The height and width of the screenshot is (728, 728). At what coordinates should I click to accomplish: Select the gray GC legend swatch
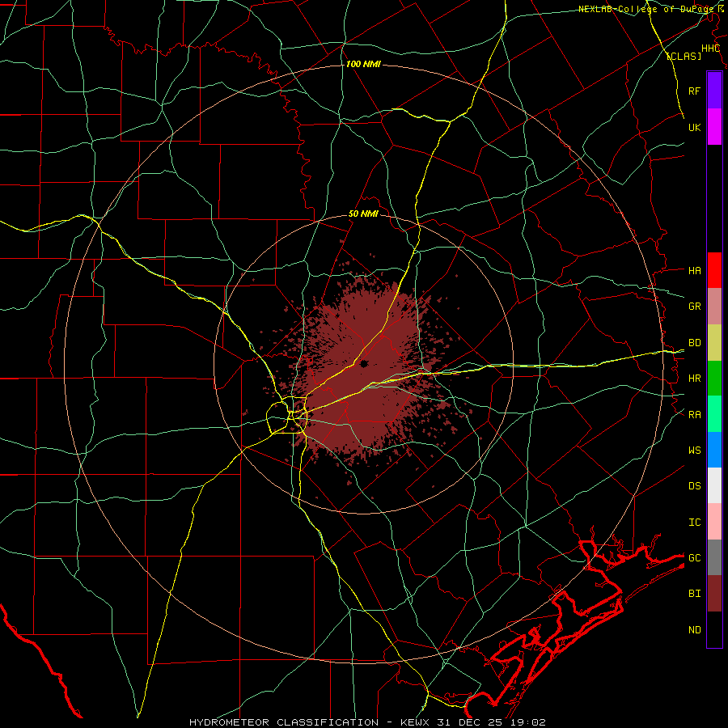point(714,557)
